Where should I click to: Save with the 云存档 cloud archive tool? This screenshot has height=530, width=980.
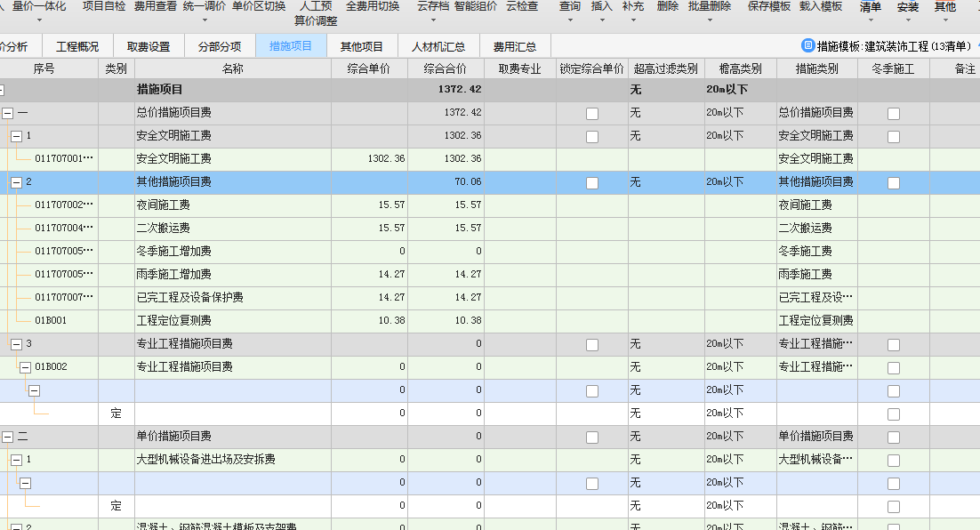click(x=432, y=7)
